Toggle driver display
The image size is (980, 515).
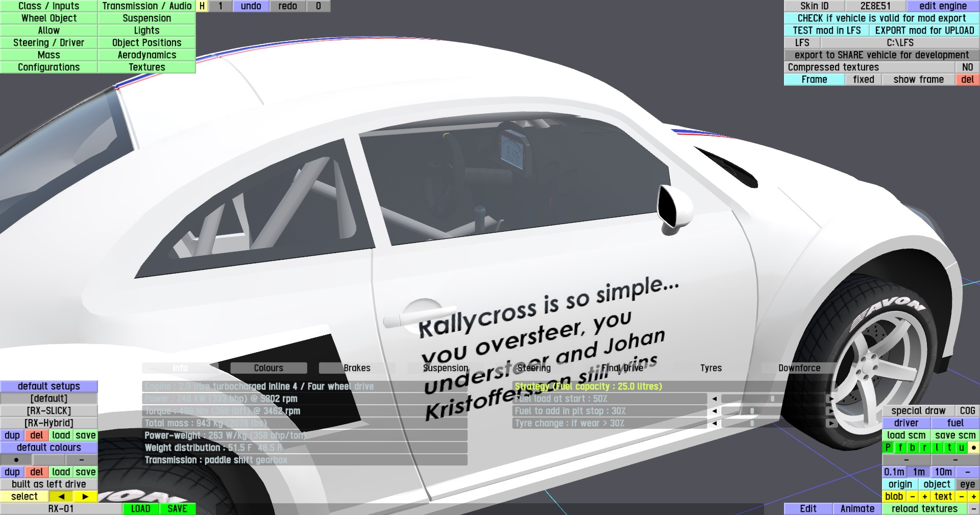coord(906,423)
